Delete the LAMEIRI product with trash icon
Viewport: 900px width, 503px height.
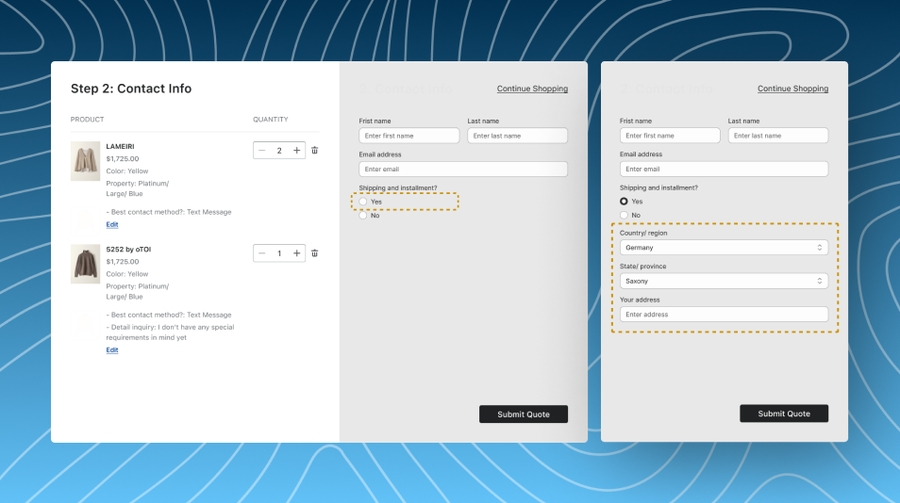coord(314,151)
